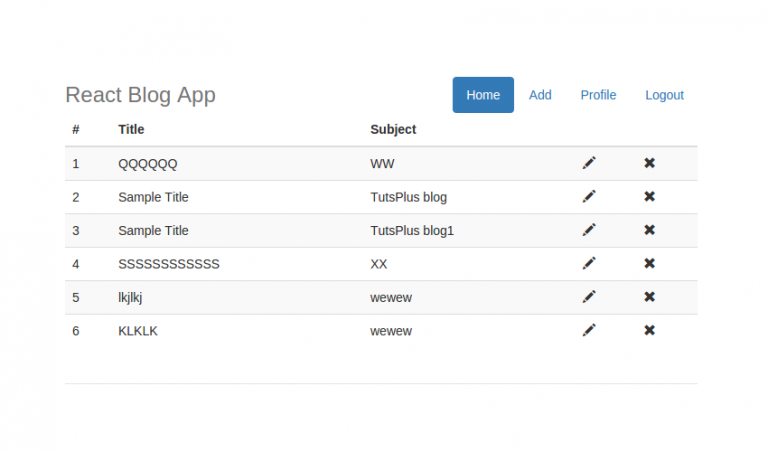The height and width of the screenshot is (452, 768).
Task: Select the XX subject cell
Action: tap(379, 264)
